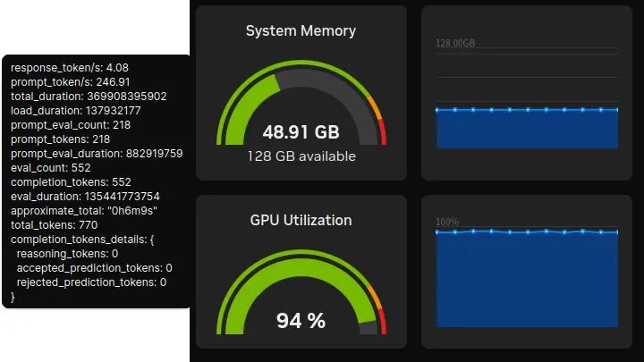Click the blue memory usage history chart
The image size is (644, 362).
(x=527, y=130)
